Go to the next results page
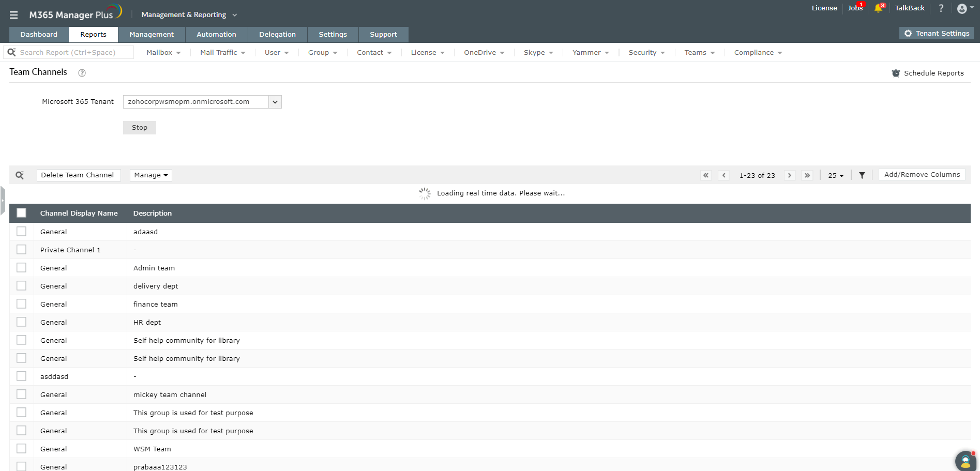Image resolution: width=980 pixels, height=471 pixels. (790, 175)
